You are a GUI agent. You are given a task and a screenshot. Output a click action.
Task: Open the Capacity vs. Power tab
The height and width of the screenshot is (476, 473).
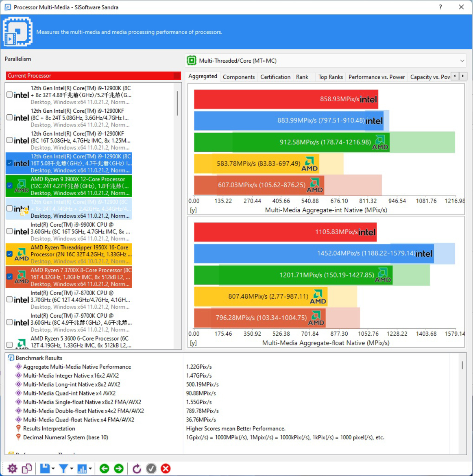(430, 77)
